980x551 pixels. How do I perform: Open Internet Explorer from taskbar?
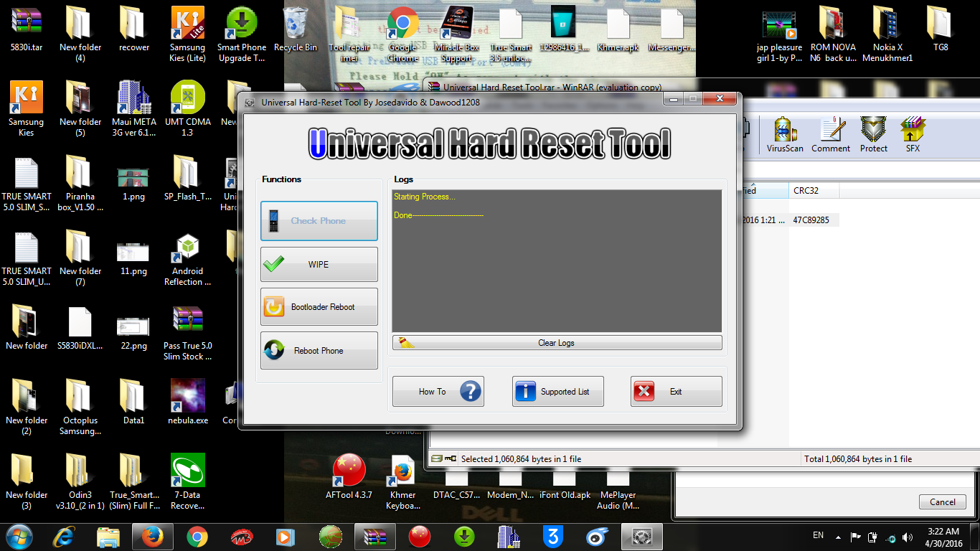click(x=64, y=536)
